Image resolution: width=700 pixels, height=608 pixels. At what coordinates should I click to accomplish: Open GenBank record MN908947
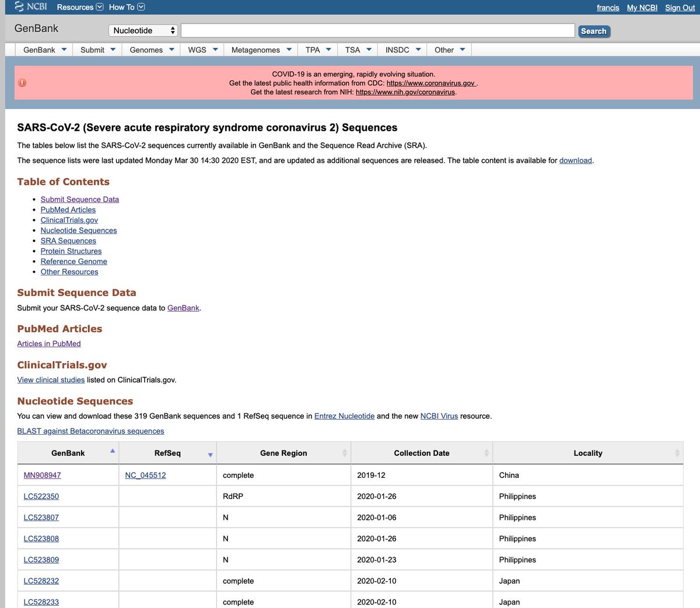click(42, 475)
